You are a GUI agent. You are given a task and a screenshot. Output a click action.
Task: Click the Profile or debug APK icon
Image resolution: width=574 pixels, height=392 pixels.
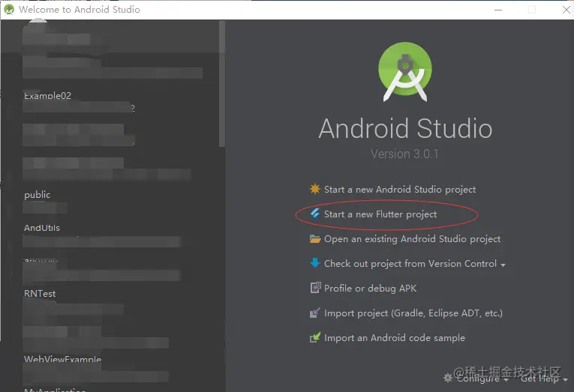tap(316, 288)
